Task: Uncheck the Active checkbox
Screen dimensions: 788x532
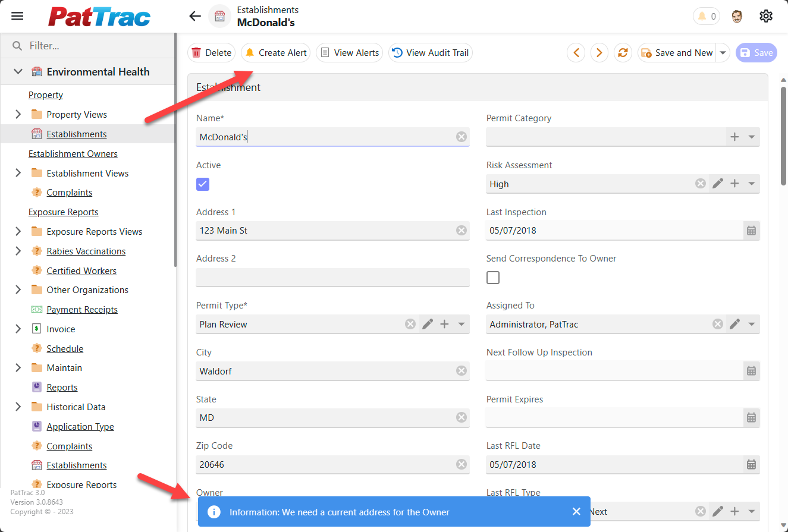Action: click(x=203, y=184)
